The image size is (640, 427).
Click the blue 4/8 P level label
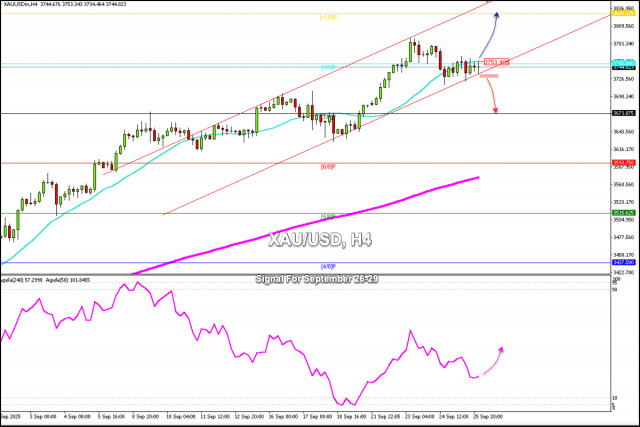pyautogui.click(x=328, y=267)
